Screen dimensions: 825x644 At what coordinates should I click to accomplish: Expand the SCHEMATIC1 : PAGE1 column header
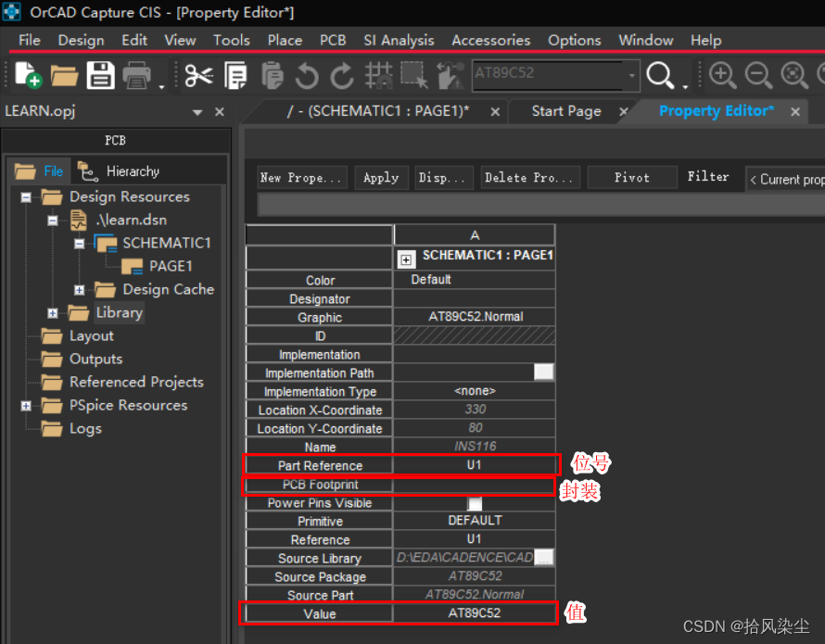[x=406, y=259]
